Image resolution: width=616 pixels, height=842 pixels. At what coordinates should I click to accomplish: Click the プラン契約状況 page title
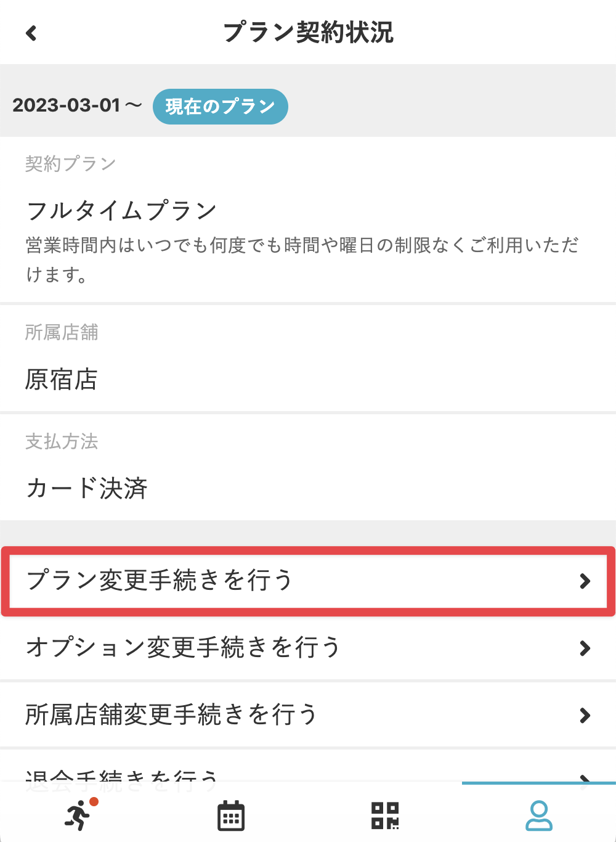click(308, 33)
